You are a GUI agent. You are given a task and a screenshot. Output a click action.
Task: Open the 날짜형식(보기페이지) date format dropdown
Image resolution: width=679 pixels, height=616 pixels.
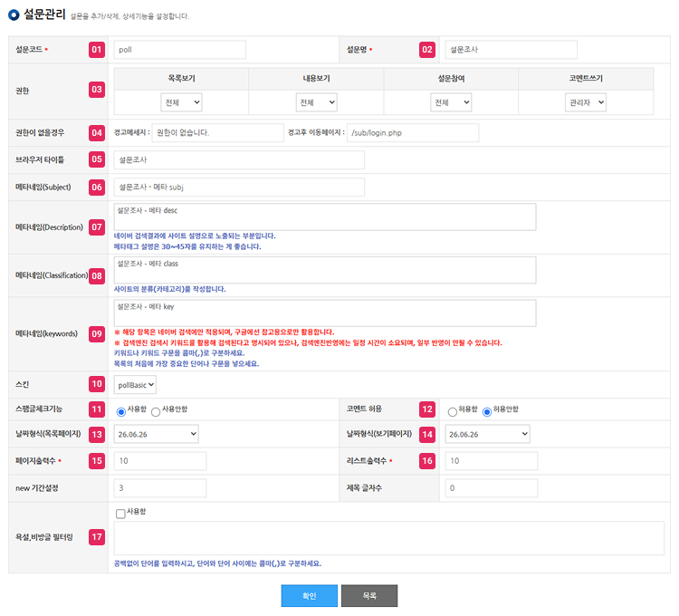click(487, 434)
